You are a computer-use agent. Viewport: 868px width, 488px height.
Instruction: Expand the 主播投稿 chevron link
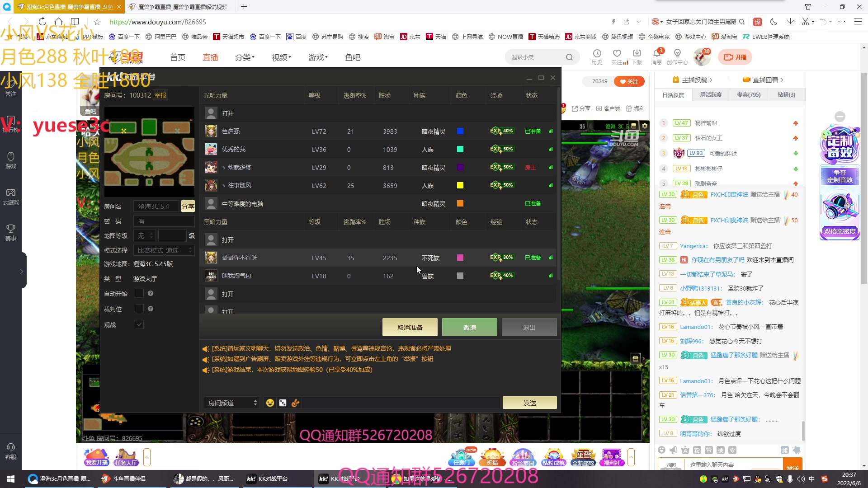[x=692, y=80]
